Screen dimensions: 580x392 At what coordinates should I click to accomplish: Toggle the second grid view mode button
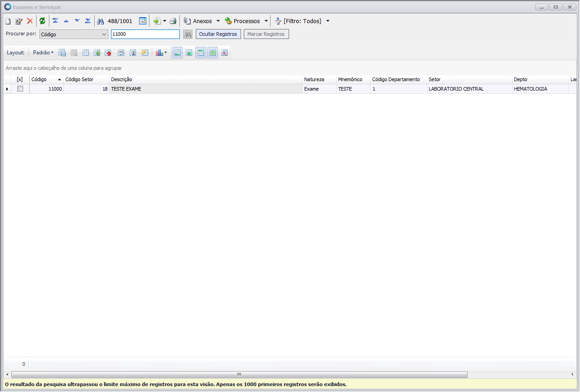coord(189,53)
